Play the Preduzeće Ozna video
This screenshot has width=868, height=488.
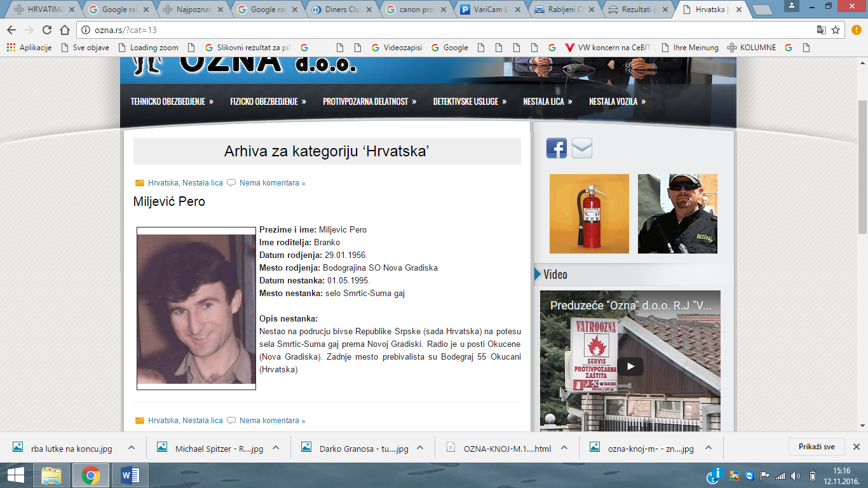[x=630, y=367]
